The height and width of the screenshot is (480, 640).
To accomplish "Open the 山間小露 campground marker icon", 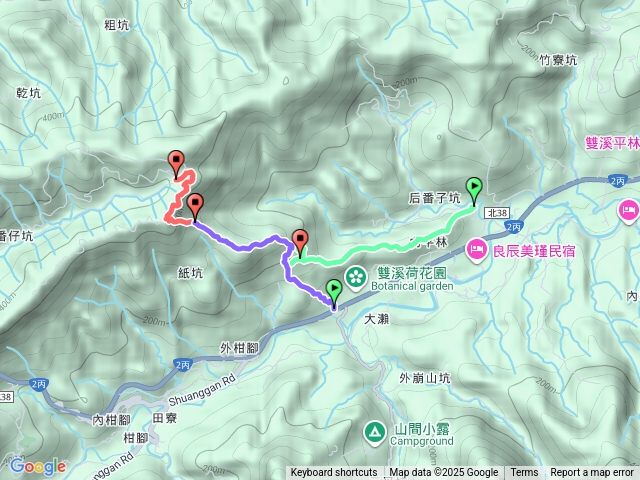I will pyautogui.click(x=375, y=432).
